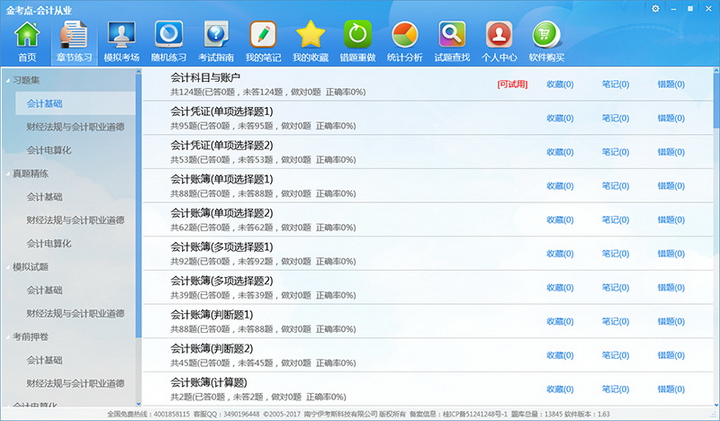
Task: Go to the 首页 home icon
Action: [27, 41]
